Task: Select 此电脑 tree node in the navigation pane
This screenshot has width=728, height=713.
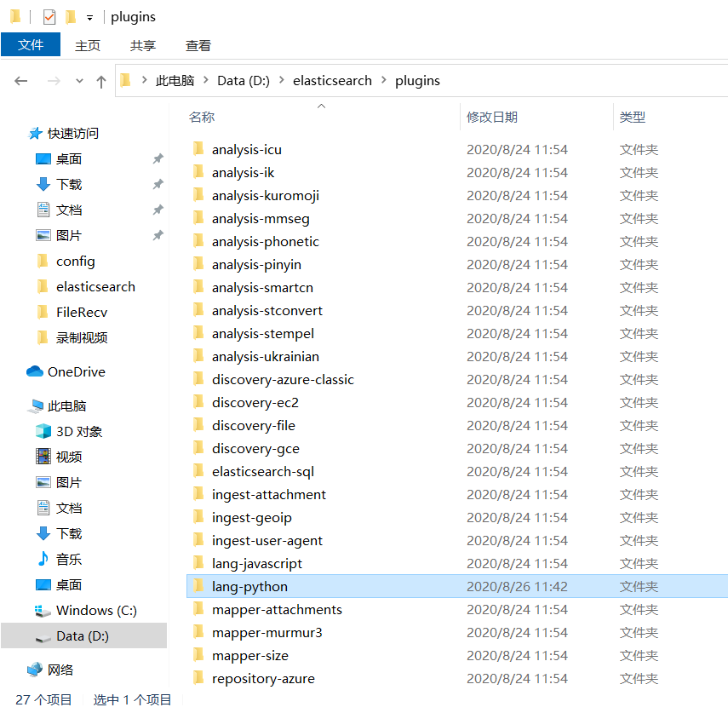Action: coord(67,406)
